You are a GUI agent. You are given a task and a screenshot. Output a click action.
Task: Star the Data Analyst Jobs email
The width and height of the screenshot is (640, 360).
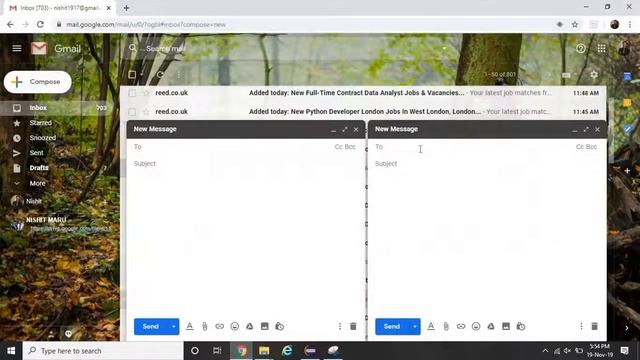click(x=146, y=93)
